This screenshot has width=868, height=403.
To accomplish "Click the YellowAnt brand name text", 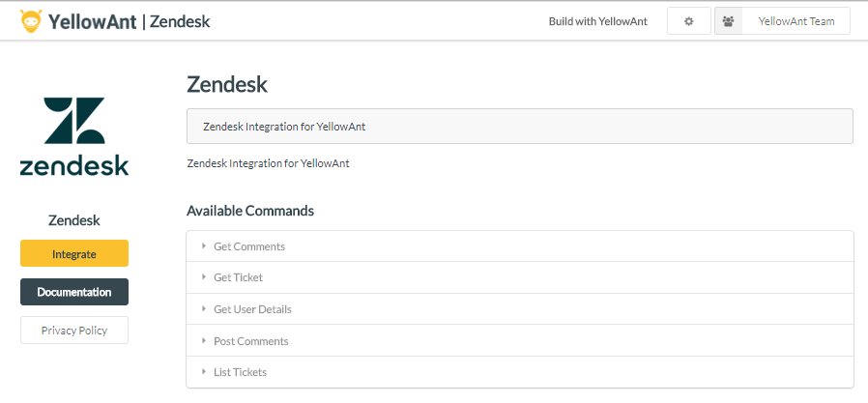I will click(92, 21).
